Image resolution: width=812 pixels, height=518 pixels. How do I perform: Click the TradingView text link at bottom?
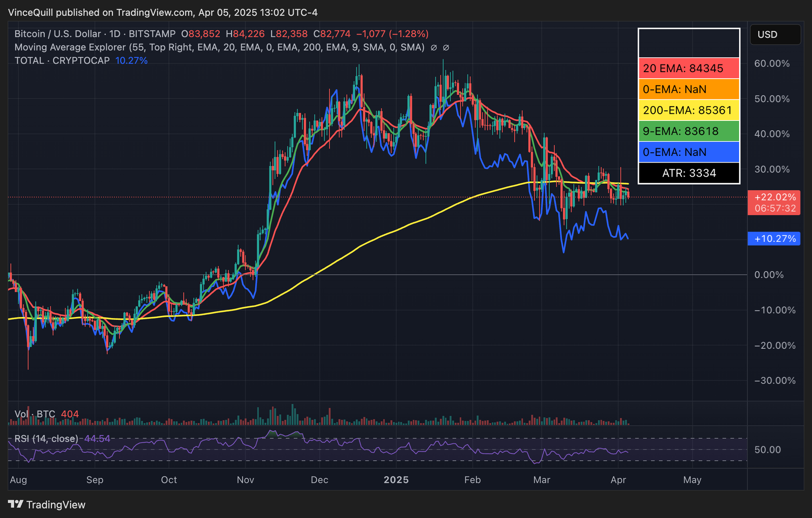56,505
